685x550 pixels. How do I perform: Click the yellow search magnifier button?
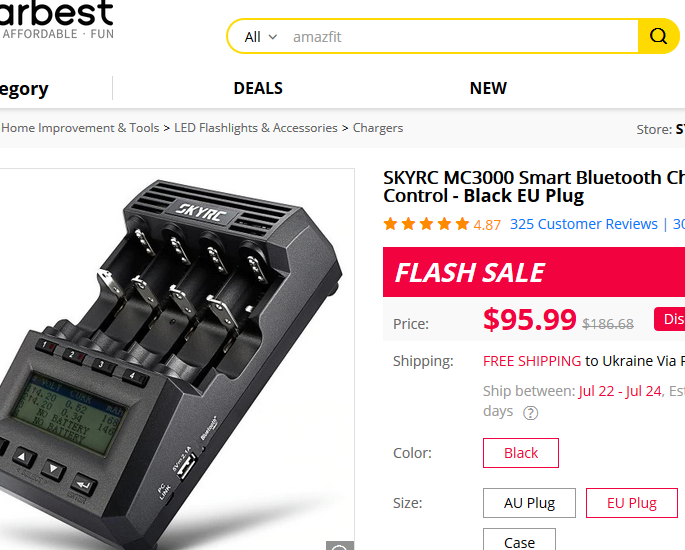pyautogui.click(x=658, y=37)
